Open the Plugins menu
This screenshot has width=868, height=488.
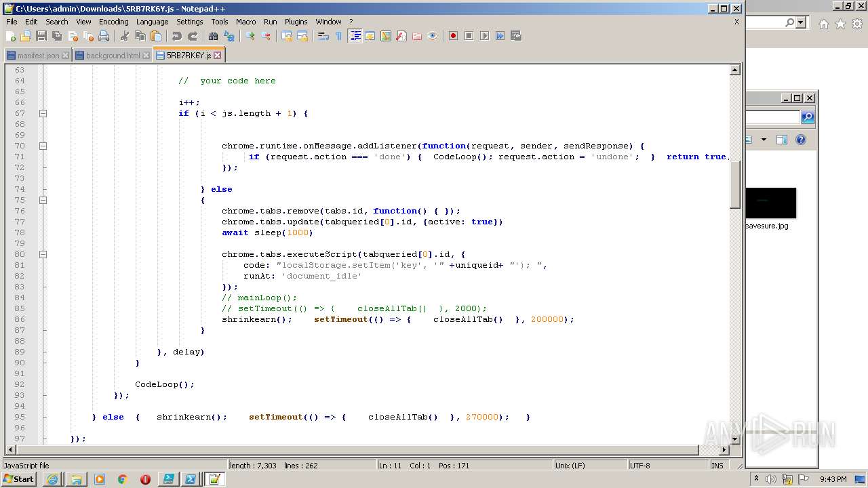pos(296,22)
